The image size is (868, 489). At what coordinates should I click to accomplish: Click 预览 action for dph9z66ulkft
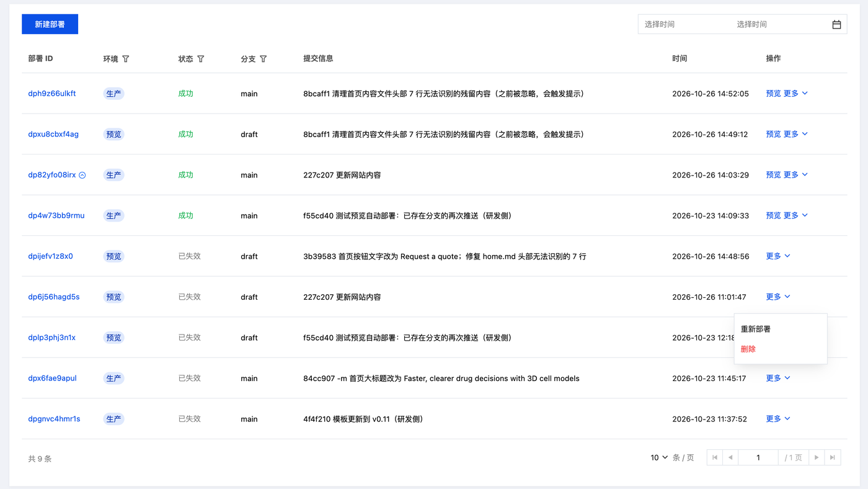[773, 94]
